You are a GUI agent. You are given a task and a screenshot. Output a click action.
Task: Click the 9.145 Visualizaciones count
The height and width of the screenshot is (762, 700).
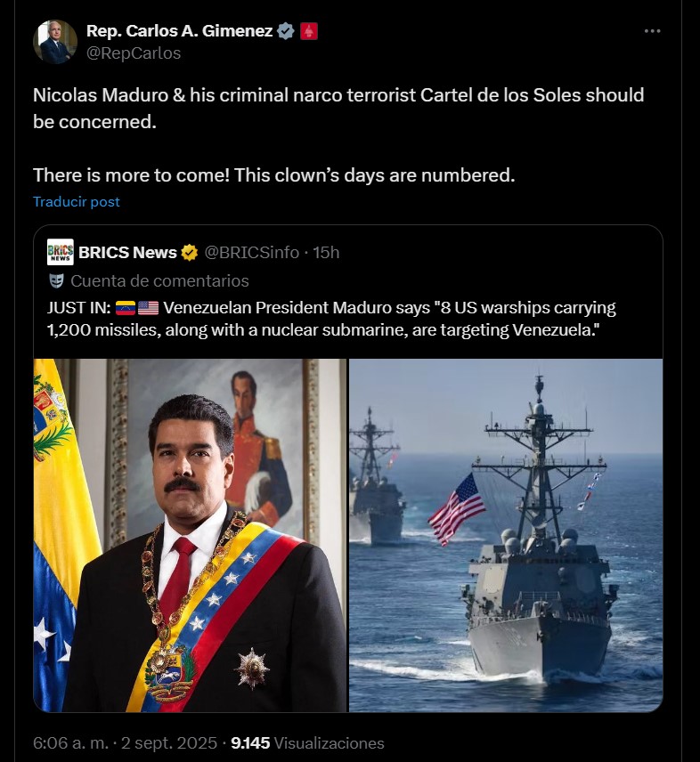pyautogui.click(x=307, y=743)
